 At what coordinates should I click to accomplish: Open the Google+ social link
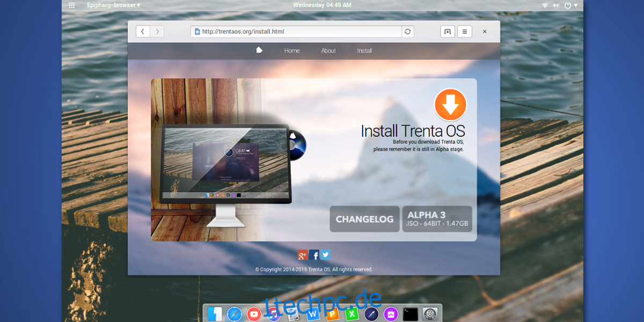(x=303, y=255)
